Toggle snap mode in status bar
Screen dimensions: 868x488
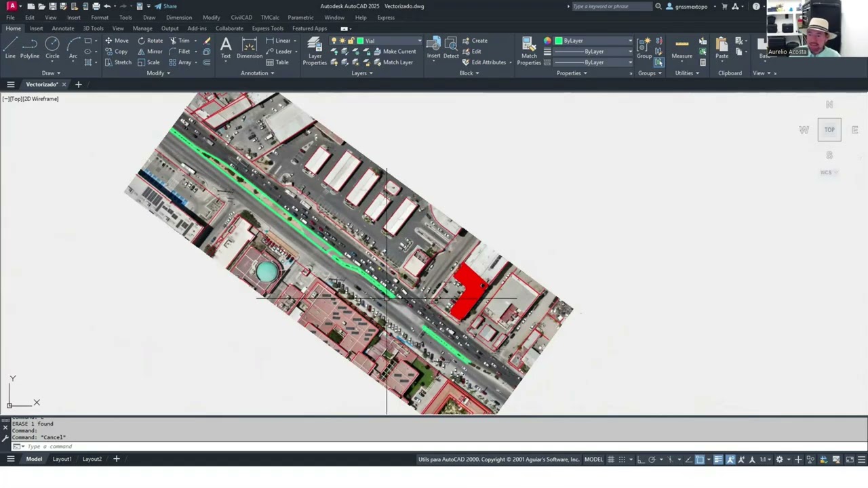pos(623,460)
